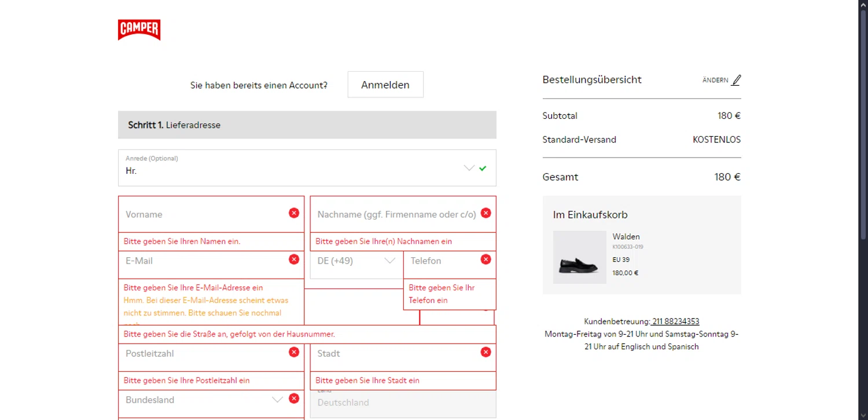The height and width of the screenshot is (420, 868).
Task: Click the customer service phone number link
Action: point(675,322)
